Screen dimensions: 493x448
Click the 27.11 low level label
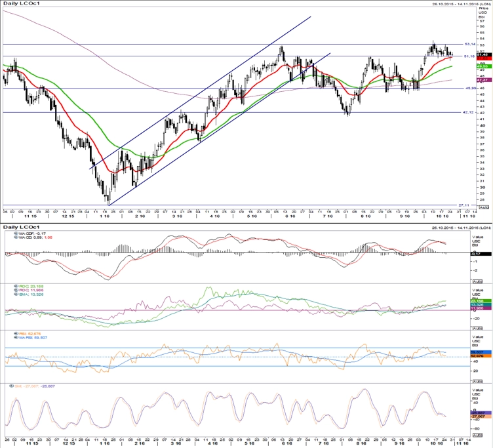(463, 205)
